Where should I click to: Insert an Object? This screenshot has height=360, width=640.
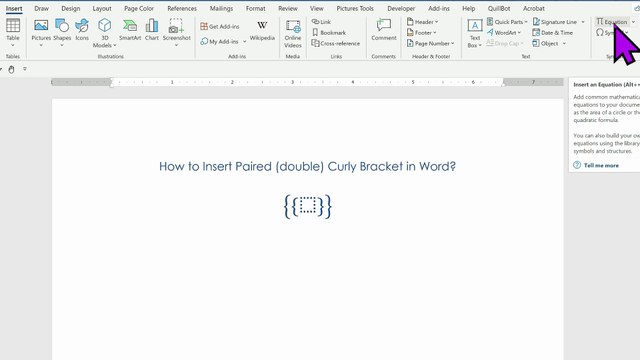(x=545, y=43)
